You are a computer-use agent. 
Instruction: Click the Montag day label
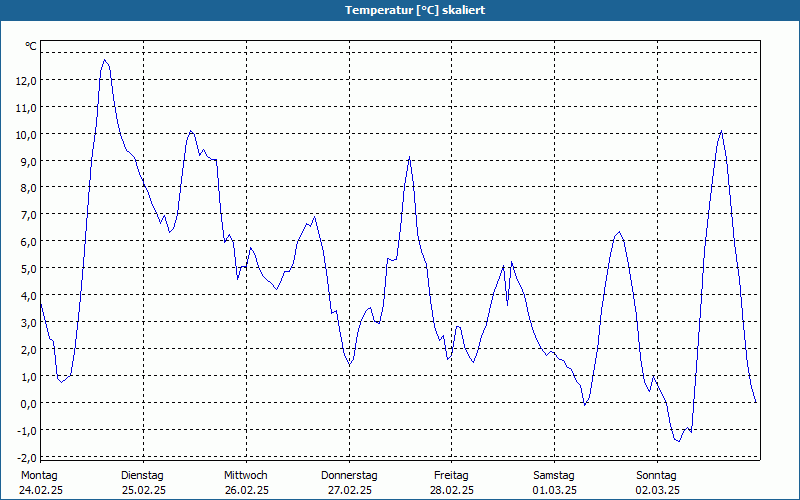click(x=39, y=476)
